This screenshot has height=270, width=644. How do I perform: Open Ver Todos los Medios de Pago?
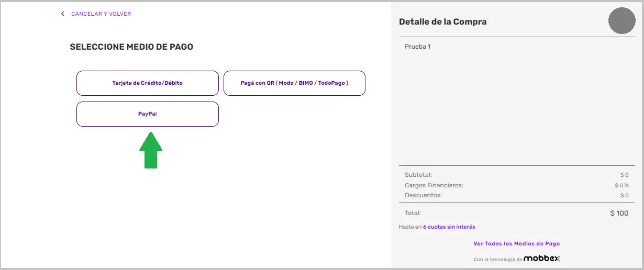[517, 244]
